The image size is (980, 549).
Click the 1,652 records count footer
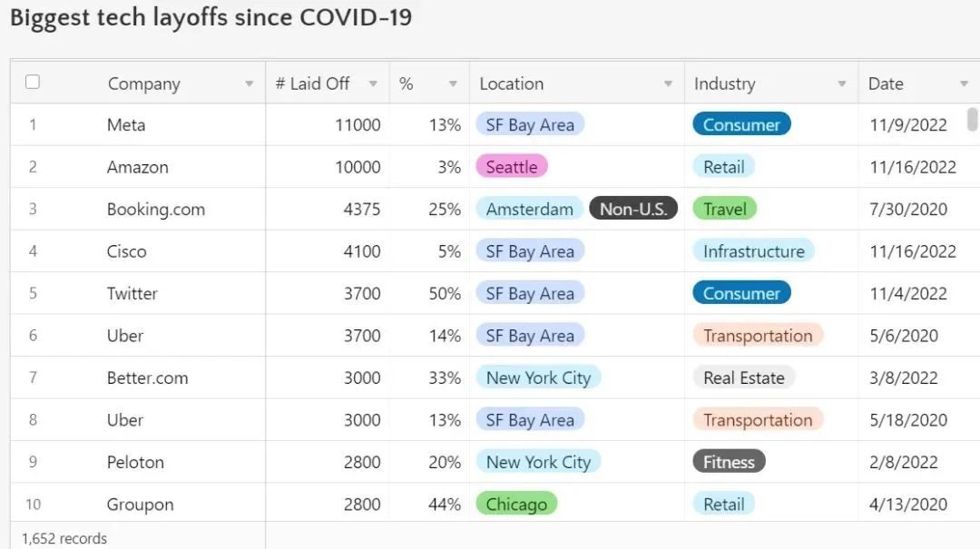(64, 538)
